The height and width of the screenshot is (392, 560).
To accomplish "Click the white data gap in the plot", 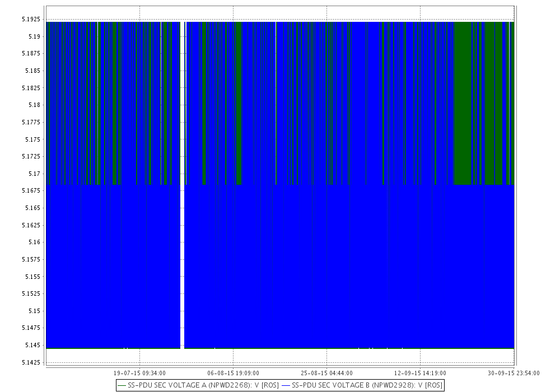I will tap(182, 185).
